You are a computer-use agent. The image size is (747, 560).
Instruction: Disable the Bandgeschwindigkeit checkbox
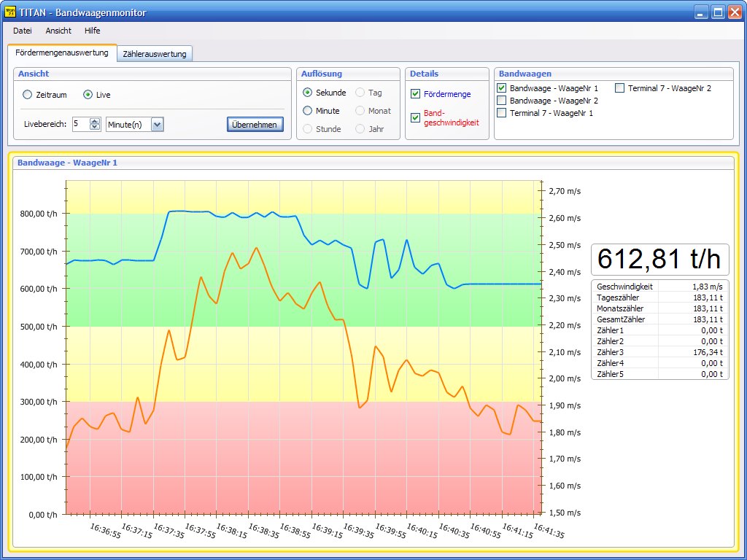416,117
